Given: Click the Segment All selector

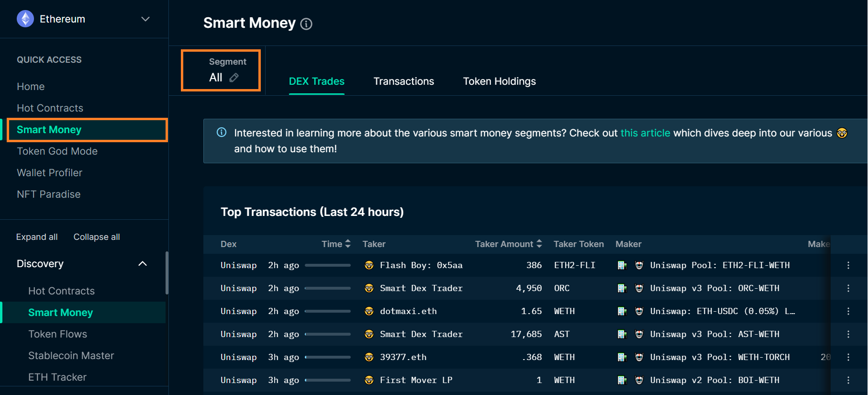Looking at the screenshot, I should coord(221,70).
